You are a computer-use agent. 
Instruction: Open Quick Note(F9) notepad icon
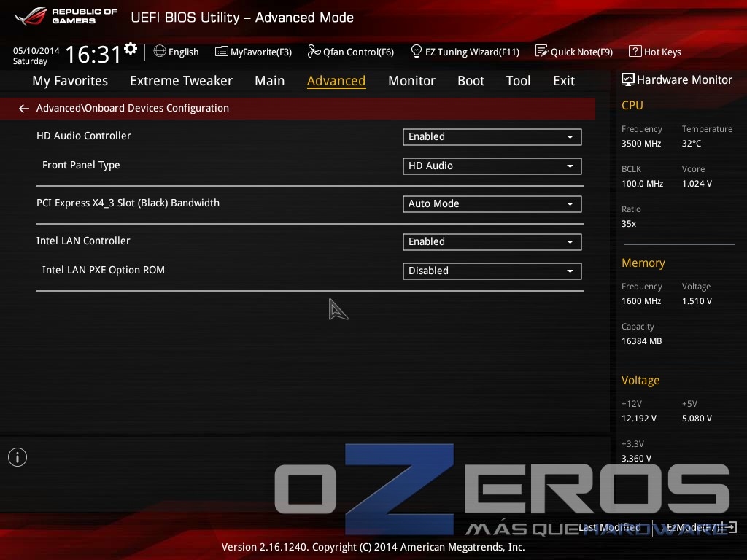tap(542, 51)
